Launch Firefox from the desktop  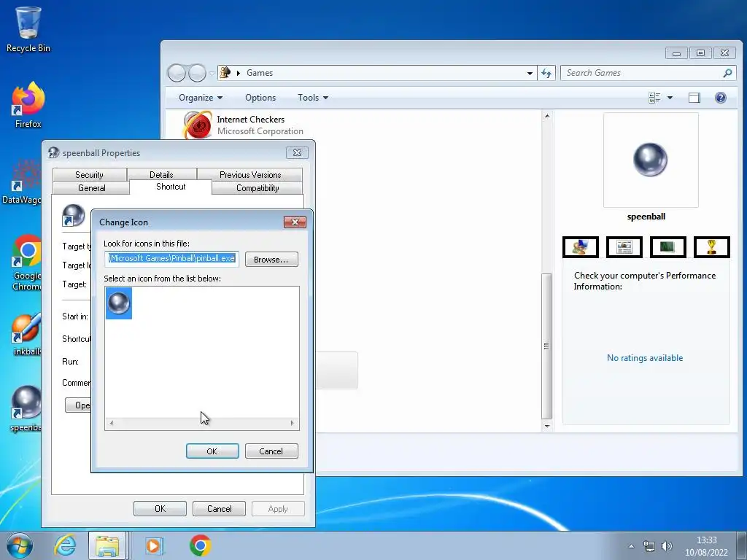pos(28,105)
